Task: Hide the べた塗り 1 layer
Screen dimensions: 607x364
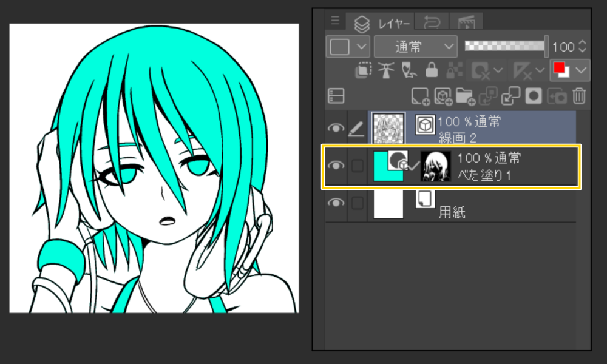Action: [336, 166]
